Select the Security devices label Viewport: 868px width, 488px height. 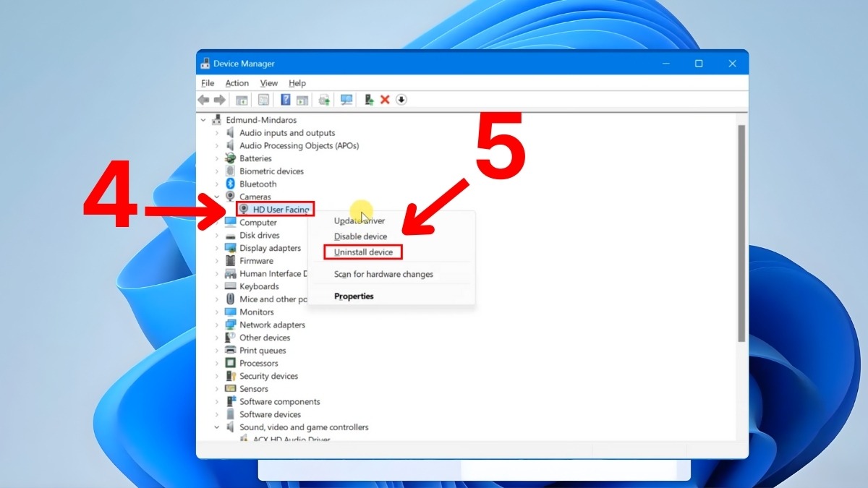pyautogui.click(x=268, y=376)
